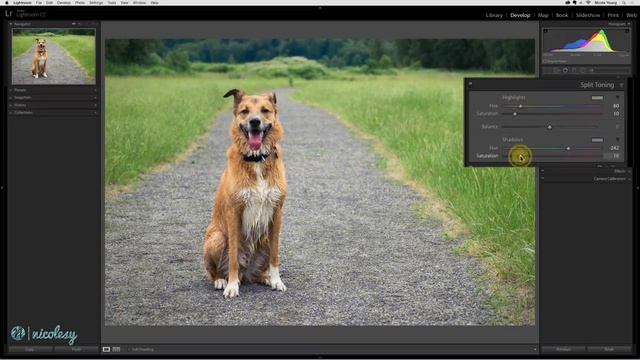Image resolution: width=640 pixels, height=360 pixels.
Task: Click the Shadows disclosure triangle
Action: (618, 140)
